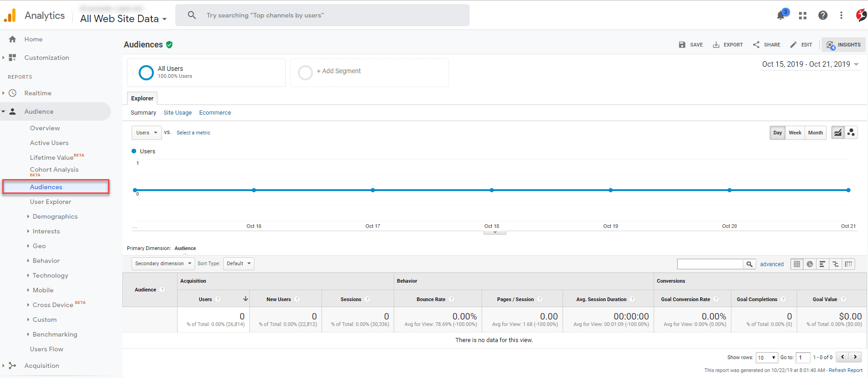
Task: Click the SHARE button
Action: click(766, 45)
